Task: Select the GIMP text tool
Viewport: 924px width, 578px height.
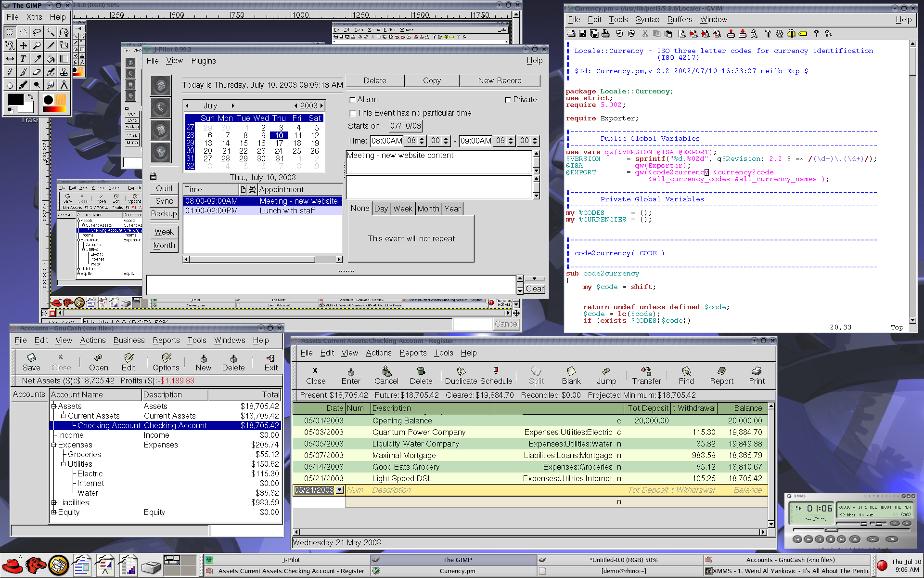Action: (x=23, y=59)
